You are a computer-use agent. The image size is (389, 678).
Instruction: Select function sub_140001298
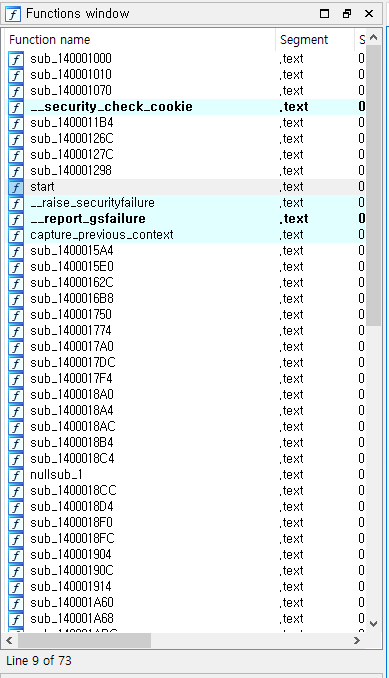point(71,171)
